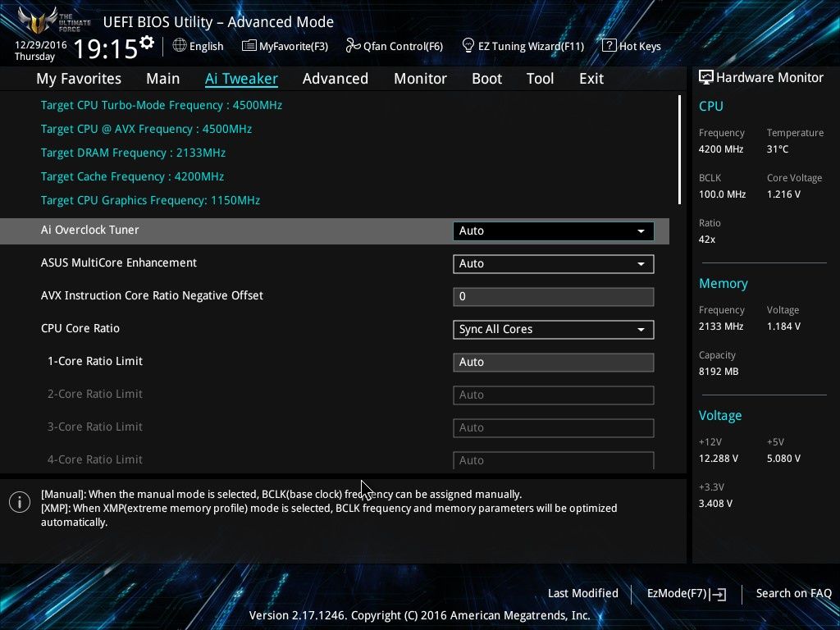Click the BCLK 100.0 MHz value
The image size is (840, 630).
[x=722, y=194]
